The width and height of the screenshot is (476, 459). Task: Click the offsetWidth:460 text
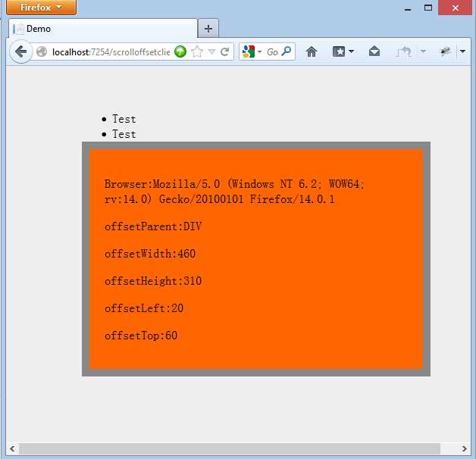[x=150, y=254]
